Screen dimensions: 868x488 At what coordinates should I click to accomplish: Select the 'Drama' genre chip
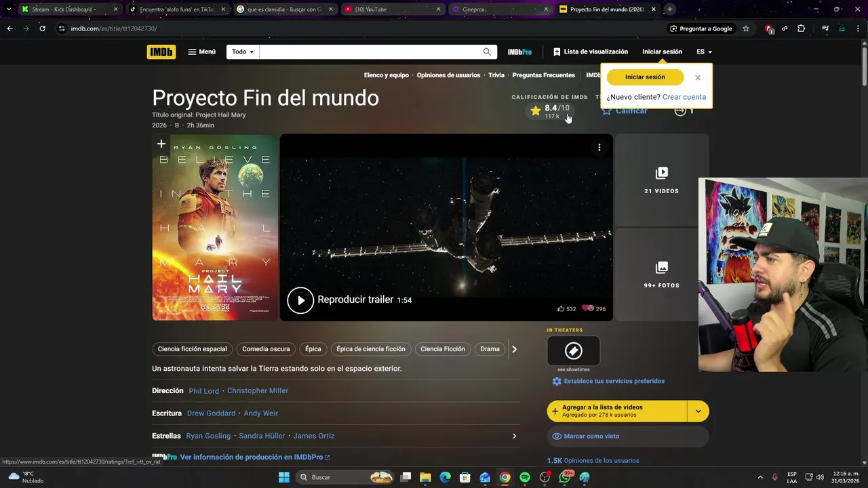(490, 349)
